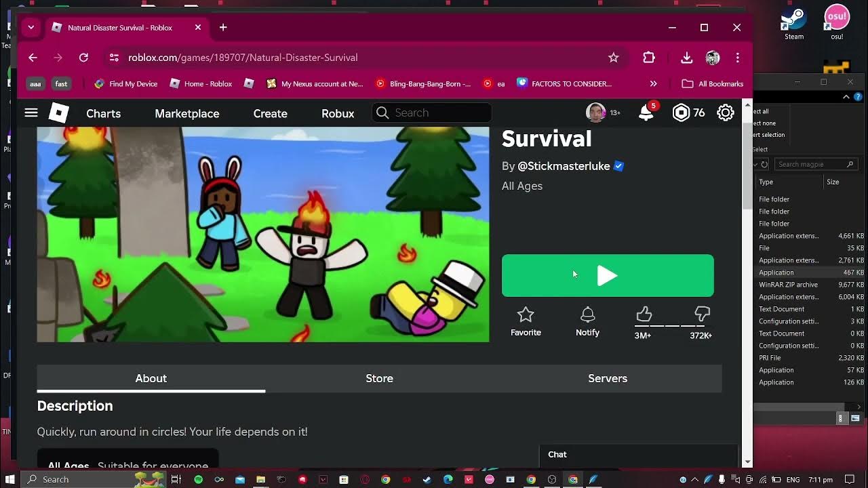Open the All Bookmarks folder
Image resolution: width=868 pixels, height=488 pixels.
pyautogui.click(x=713, y=83)
